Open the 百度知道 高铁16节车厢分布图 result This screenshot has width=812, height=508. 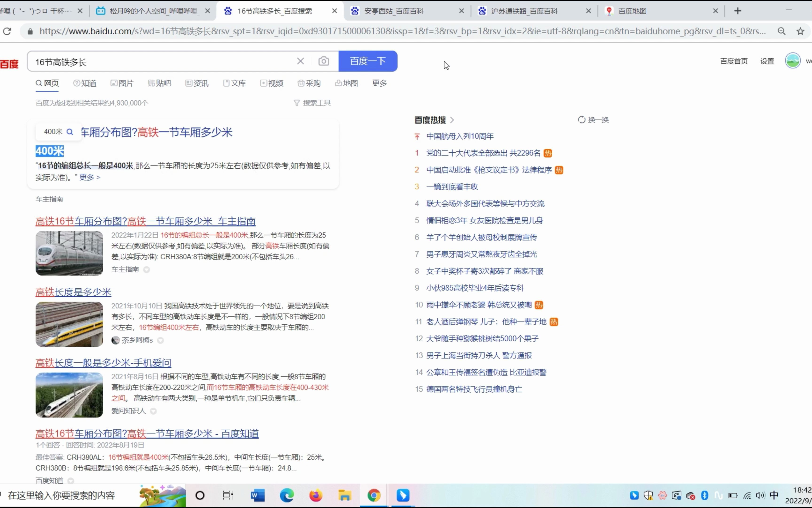pyautogui.click(x=147, y=433)
